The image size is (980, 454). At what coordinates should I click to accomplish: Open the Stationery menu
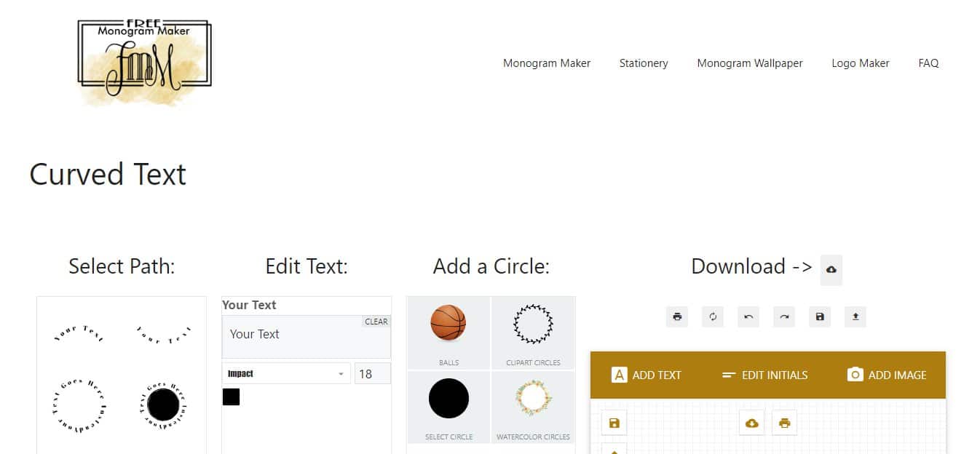643,63
